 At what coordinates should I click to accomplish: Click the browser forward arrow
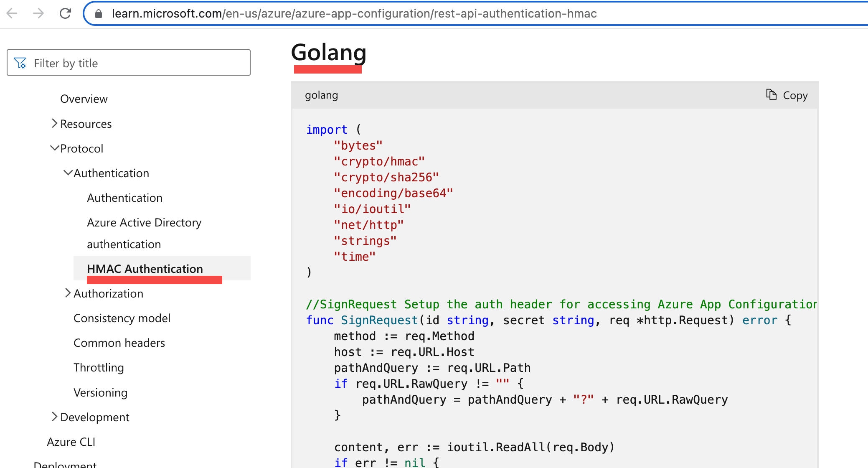click(x=38, y=13)
